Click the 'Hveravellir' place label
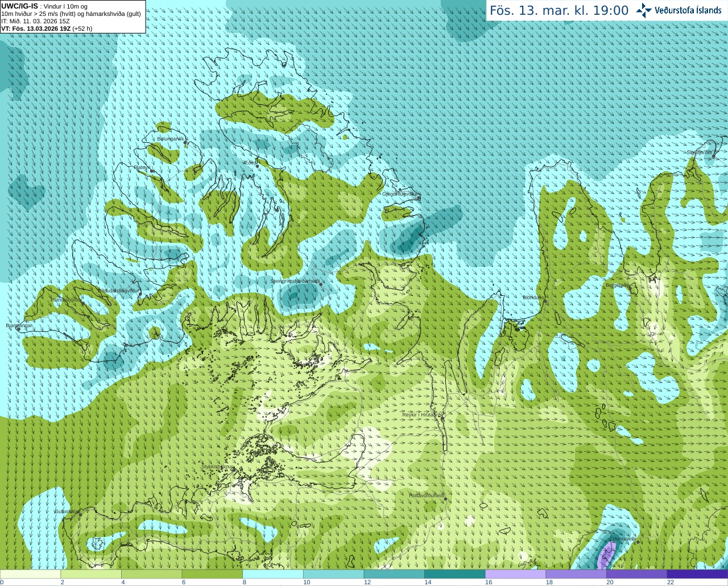 (x=624, y=538)
